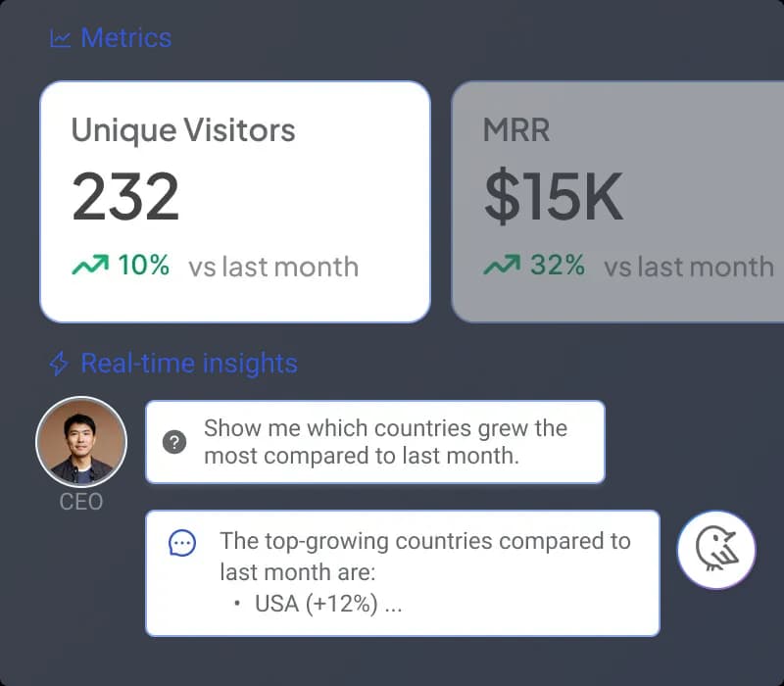
Task: Select the MRR metric card
Action: (x=617, y=201)
